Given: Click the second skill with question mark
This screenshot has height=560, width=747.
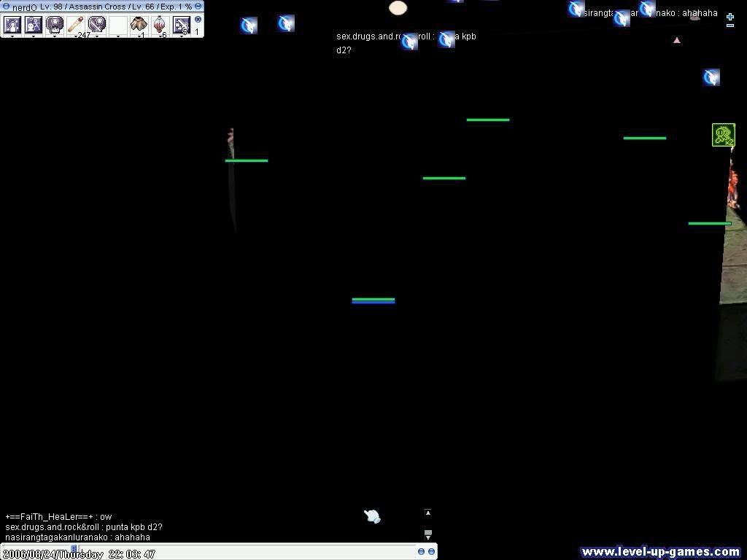Looking at the screenshot, I should tap(34, 25).
